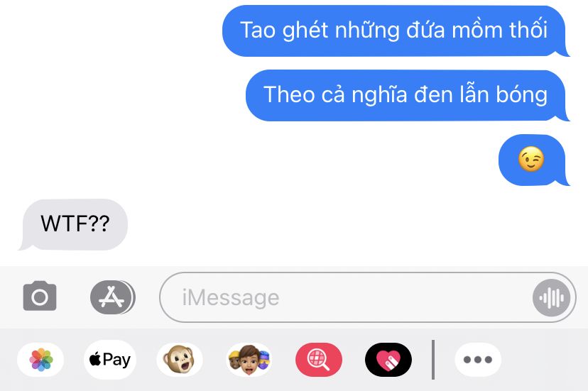Click the word "ghét" in the first message
Screen dimensions: 588x391
pyautogui.click(x=305, y=31)
